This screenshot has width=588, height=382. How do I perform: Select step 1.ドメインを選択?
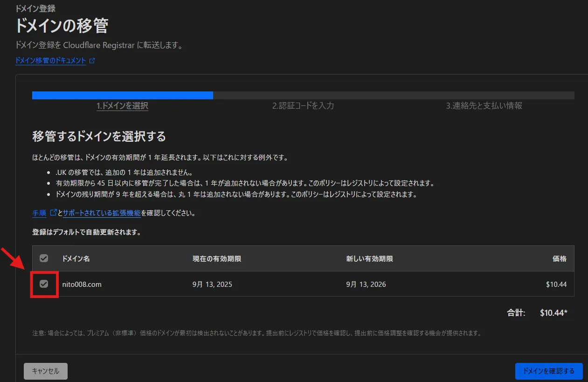[122, 106]
